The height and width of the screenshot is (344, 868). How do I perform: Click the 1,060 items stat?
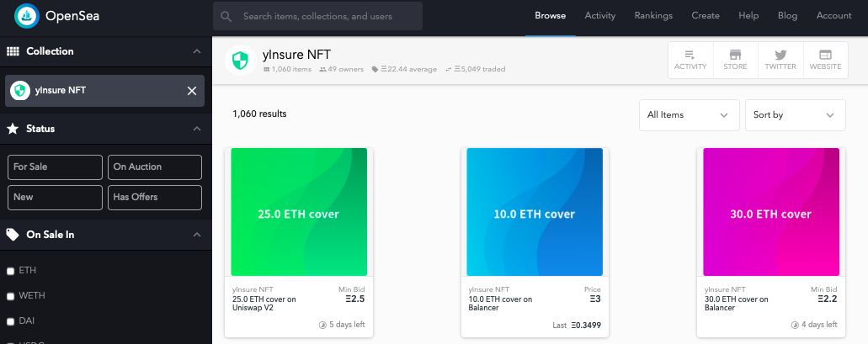287,69
